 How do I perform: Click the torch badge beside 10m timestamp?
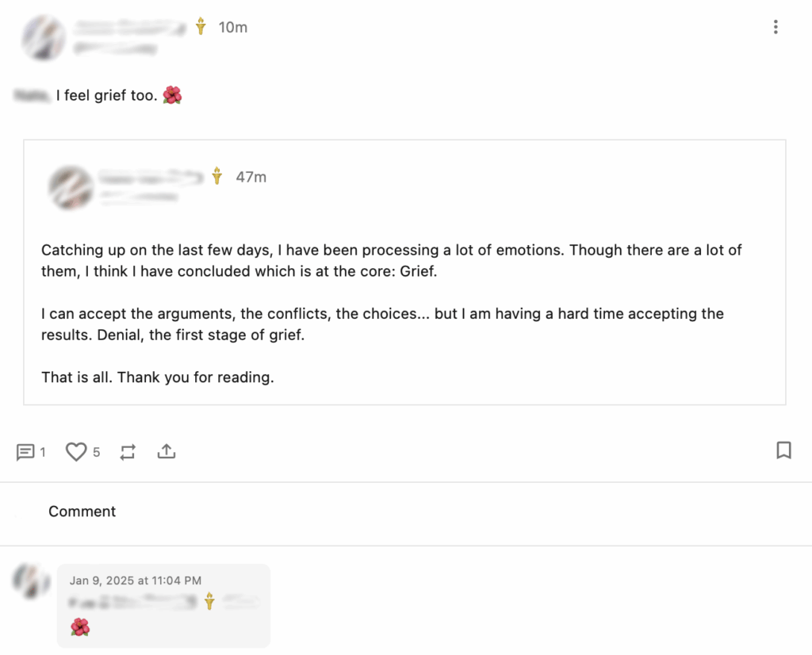201,27
